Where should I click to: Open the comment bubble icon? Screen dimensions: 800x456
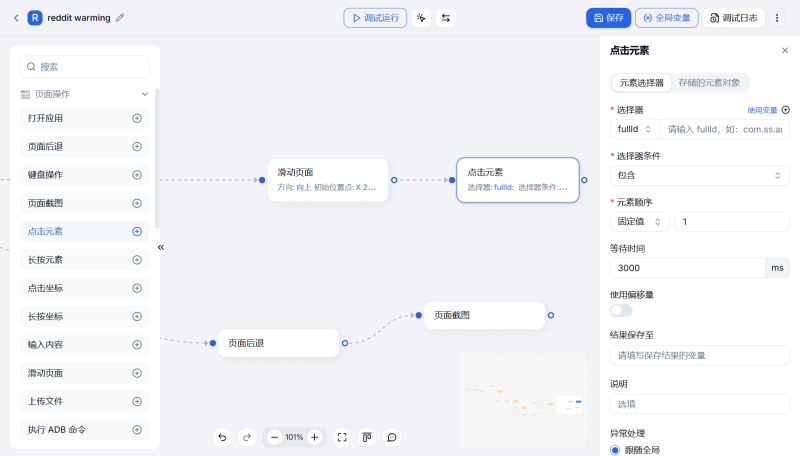[x=392, y=437]
